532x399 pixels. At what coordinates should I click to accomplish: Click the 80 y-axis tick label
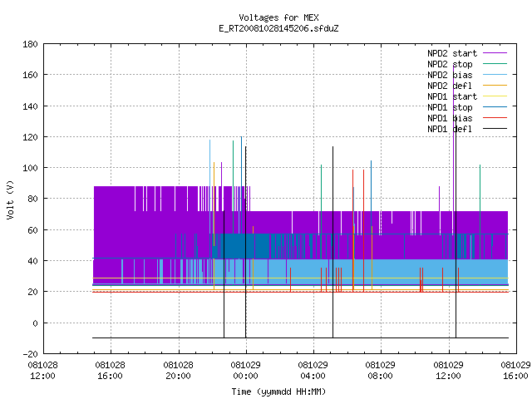[32, 199]
